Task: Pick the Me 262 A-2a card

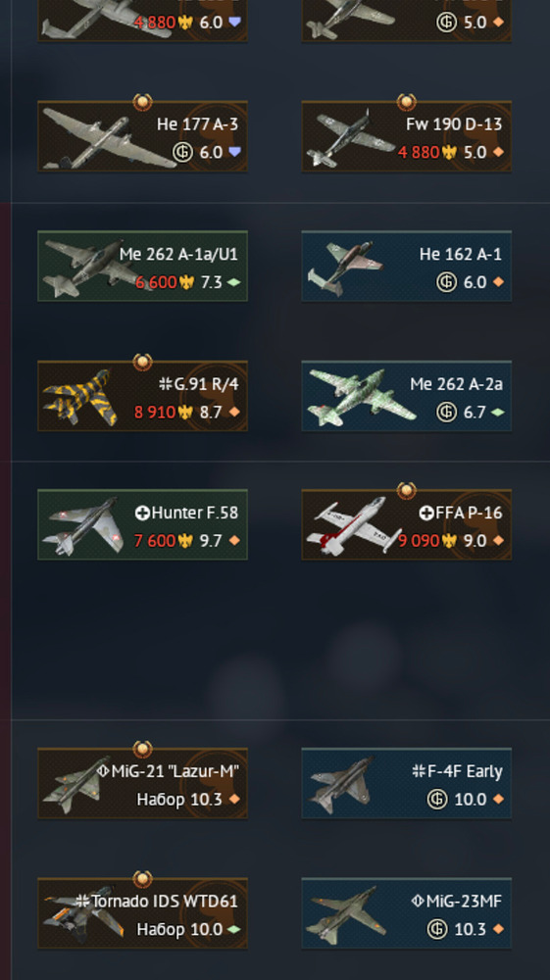Action: 406,396
